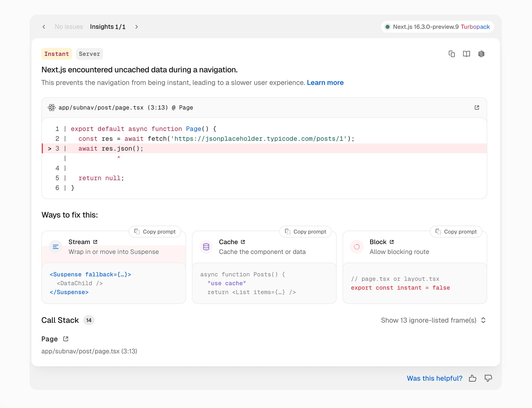Click export const instant = false snippet
Viewport: 532px width, 408px height.
[400, 288]
